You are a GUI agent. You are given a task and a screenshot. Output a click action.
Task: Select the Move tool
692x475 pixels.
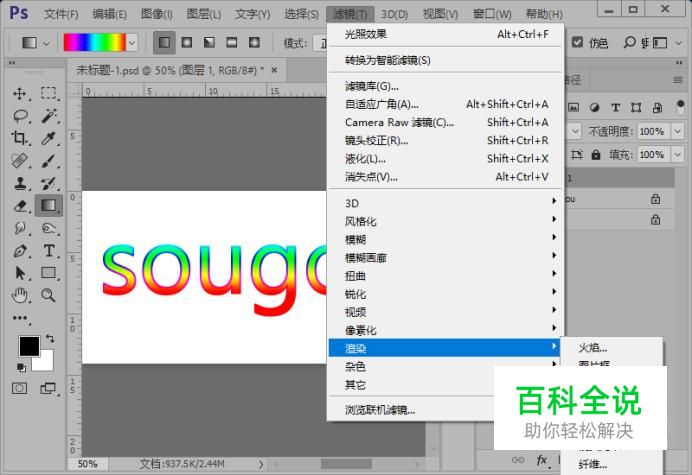click(20, 94)
